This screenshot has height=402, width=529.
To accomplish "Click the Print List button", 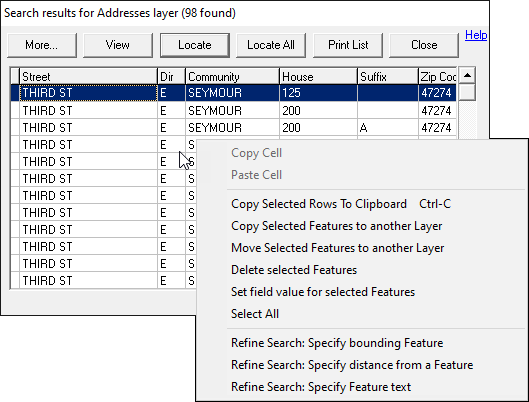I will coord(348,45).
